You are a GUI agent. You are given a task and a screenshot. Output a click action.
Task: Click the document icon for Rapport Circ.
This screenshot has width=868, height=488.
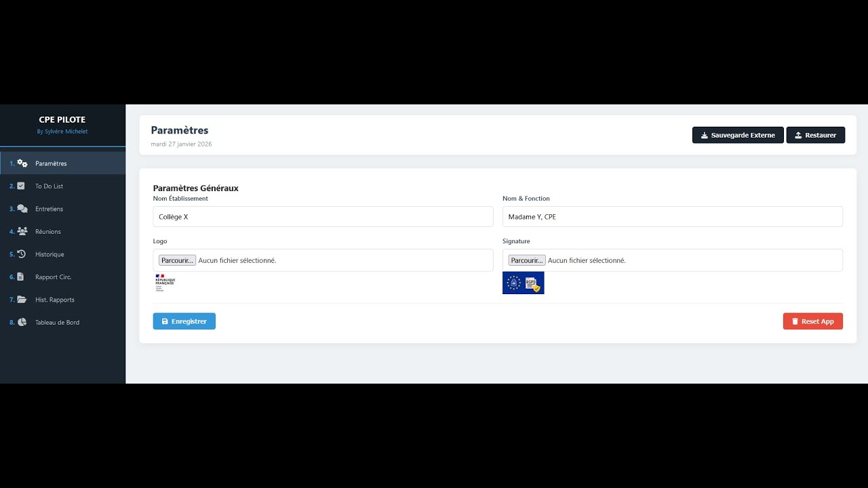pyautogui.click(x=20, y=277)
